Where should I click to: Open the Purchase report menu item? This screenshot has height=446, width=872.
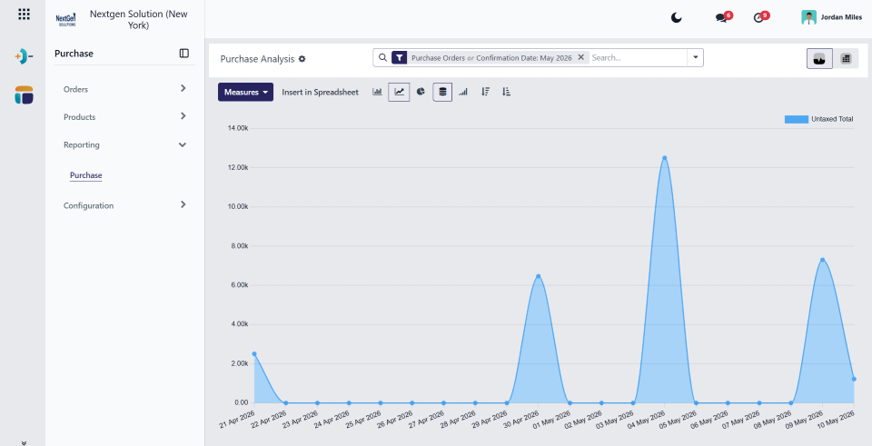(x=86, y=175)
